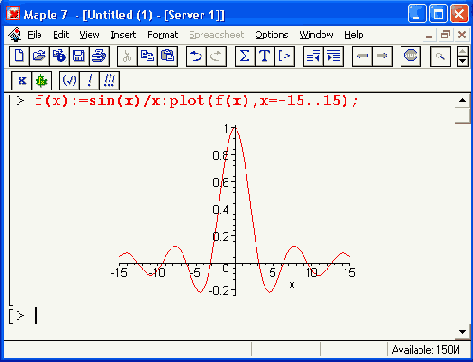Undo the last action with arrow icon
473x362 pixels.
[196, 56]
